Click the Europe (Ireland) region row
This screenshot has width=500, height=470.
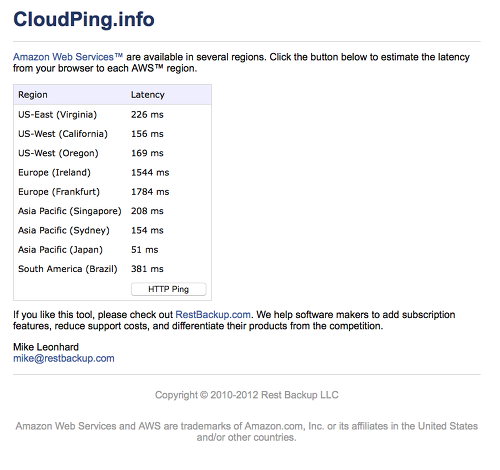click(x=112, y=173)
